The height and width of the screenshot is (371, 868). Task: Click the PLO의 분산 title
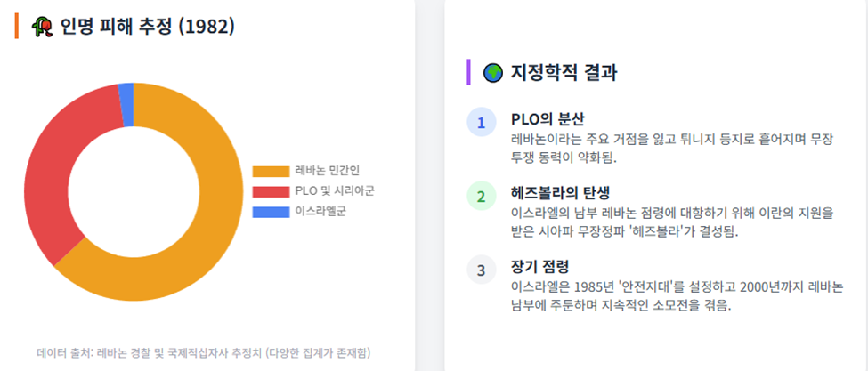548,119
